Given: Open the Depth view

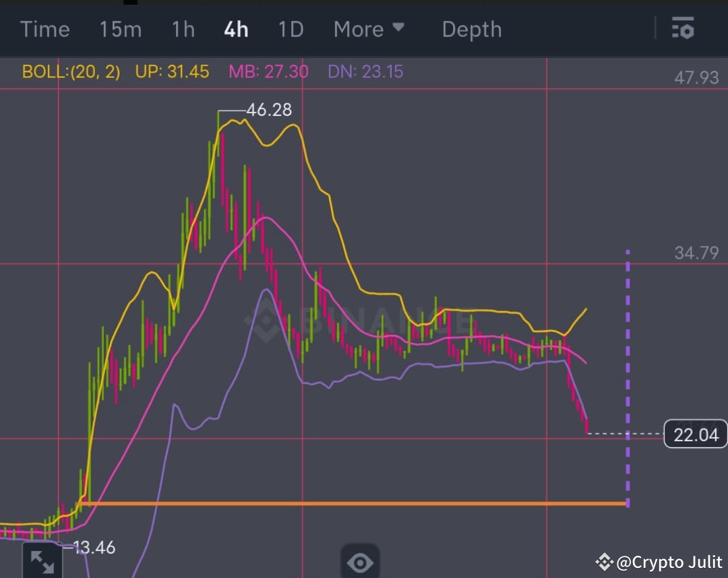Looking at the screenshot, I should (471, 29).
